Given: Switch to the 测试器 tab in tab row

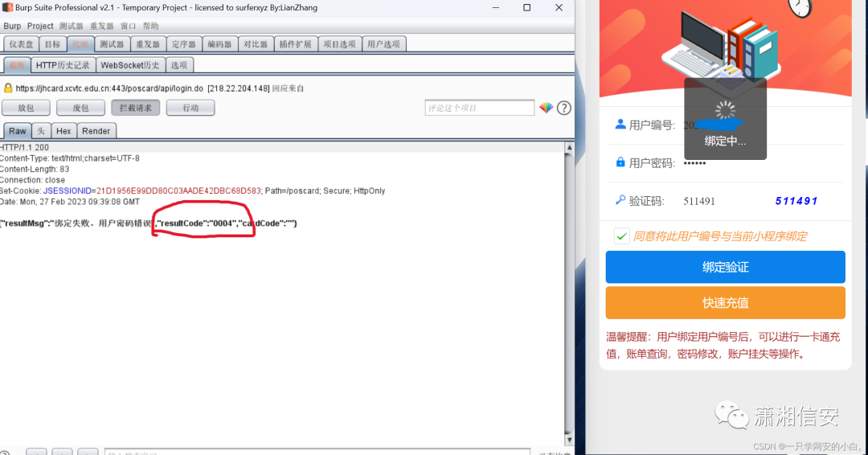Looking at the screenshot, I should click(x=112, y=44).
